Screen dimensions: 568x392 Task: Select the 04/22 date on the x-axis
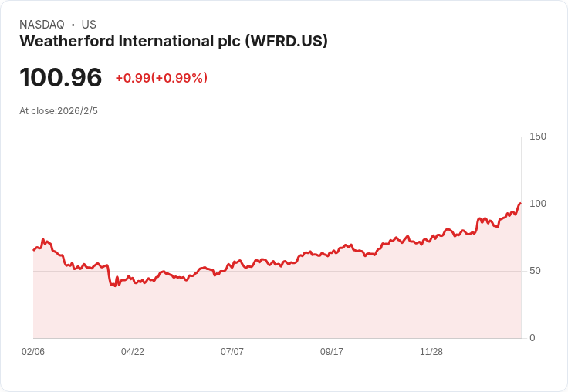pyautogui.click(x=133, y=352)
